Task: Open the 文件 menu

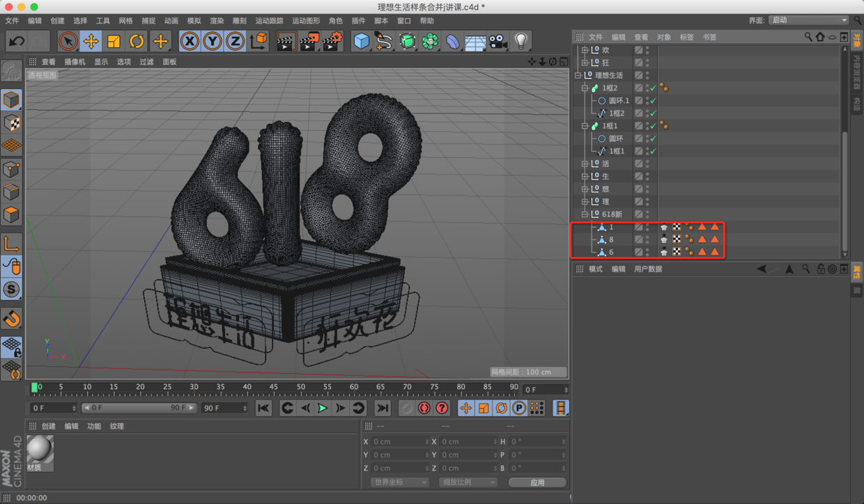Action: click(x=13, y=21)
